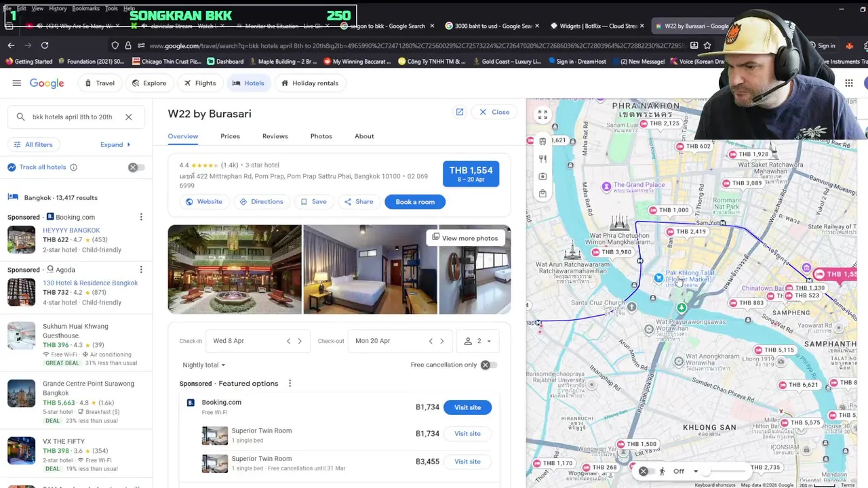Switch to the Reviews tab
Screen dimensions: 868x488
(275, 136)
